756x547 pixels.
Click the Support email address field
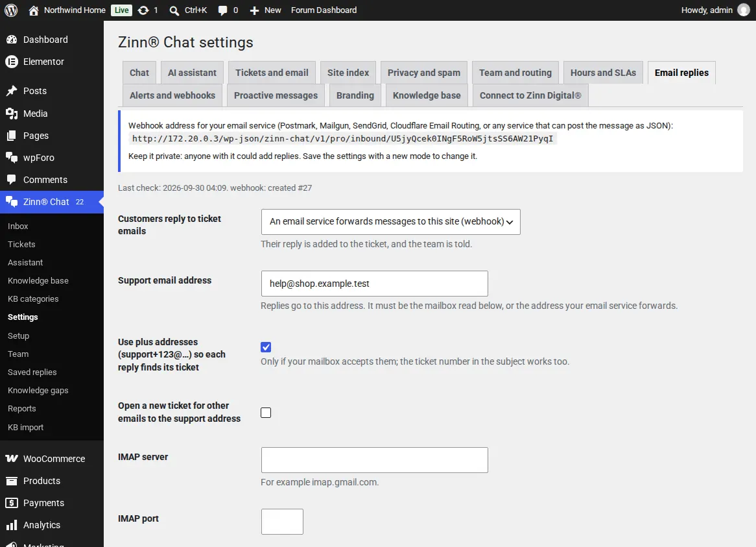pos(375,284)
